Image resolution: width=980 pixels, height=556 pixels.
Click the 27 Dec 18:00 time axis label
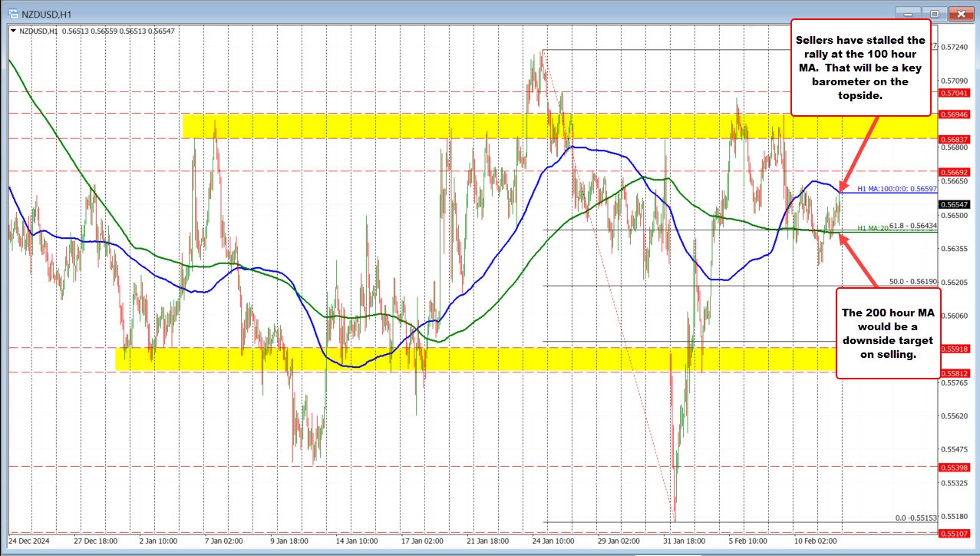click(96, 540)
